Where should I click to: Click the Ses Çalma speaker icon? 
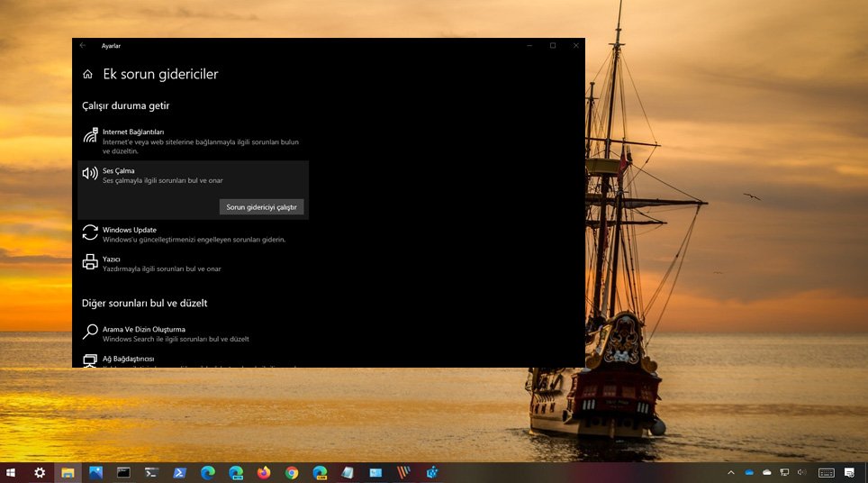[90, 173]
